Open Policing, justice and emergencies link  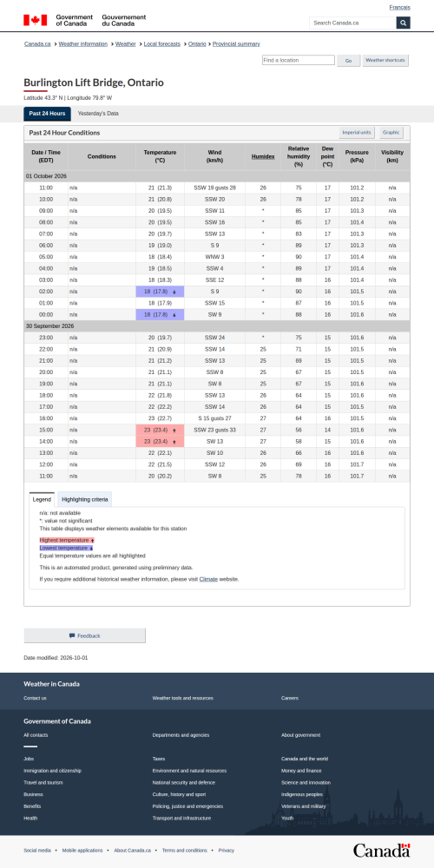[x=187, y=806]
